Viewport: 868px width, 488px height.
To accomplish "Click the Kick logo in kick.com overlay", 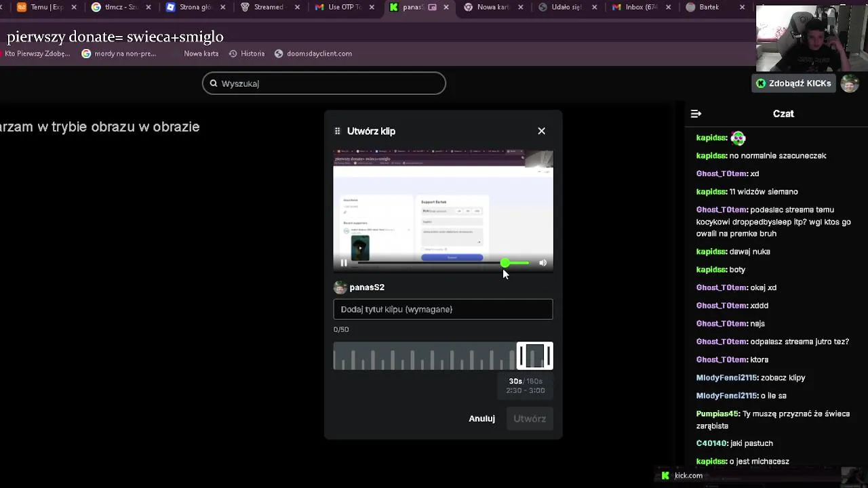I will [665, 476].
